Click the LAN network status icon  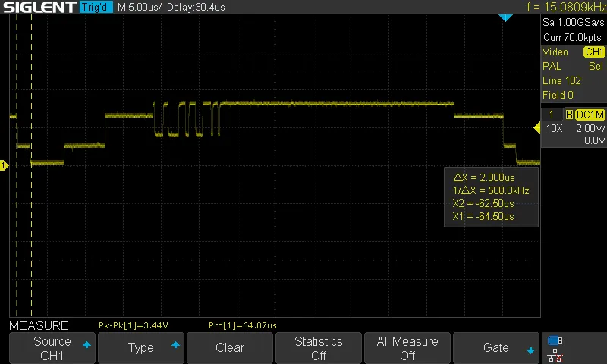click(555, 354)
